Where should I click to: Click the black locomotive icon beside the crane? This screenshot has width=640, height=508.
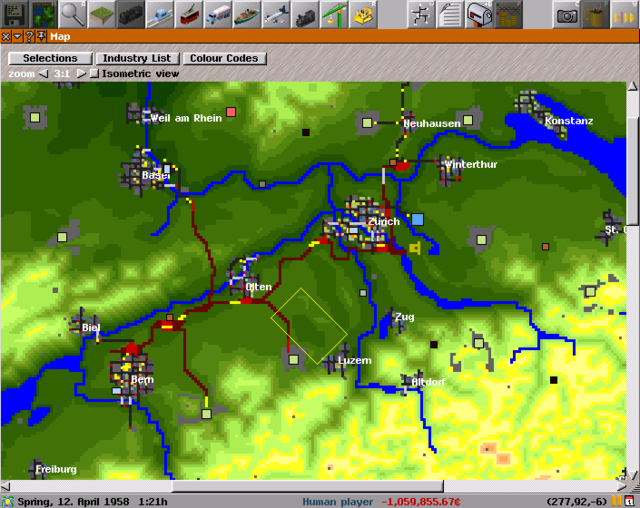[304, 14]
